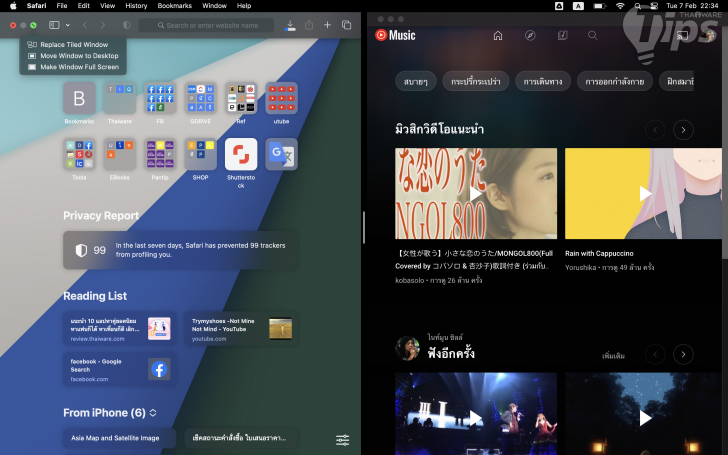Open the Safari sidebar toggle icon

tap(54, 25)
